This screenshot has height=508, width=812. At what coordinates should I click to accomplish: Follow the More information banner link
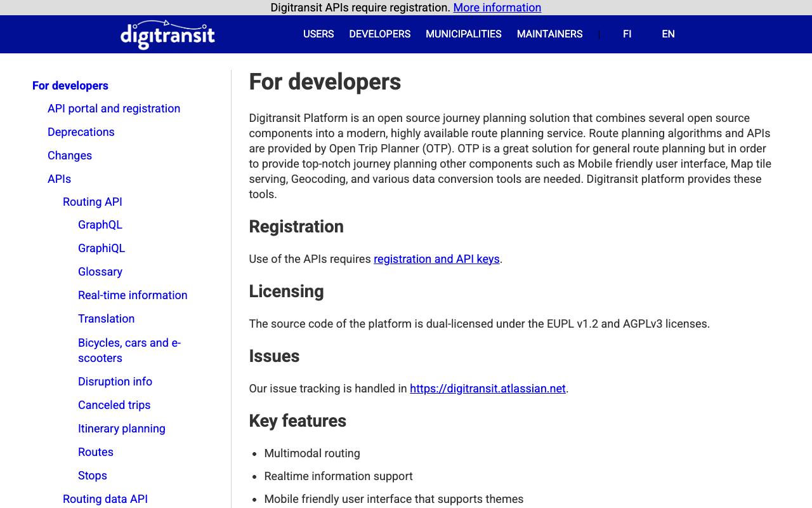tap(497, 8)
